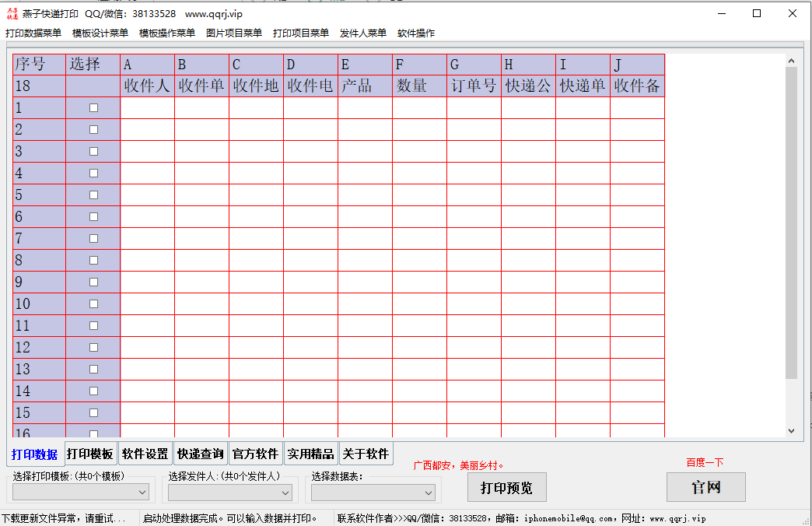This screenshot has width=812, height=526.
Task: Select the 收件人 column header
Action: point(148,86)
